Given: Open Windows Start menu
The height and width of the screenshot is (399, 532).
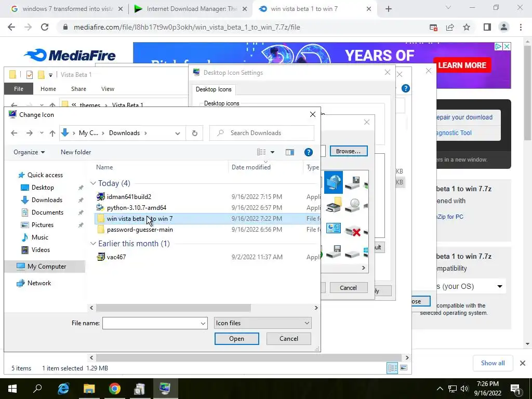Looking at the screenshot, I should 12,389.
